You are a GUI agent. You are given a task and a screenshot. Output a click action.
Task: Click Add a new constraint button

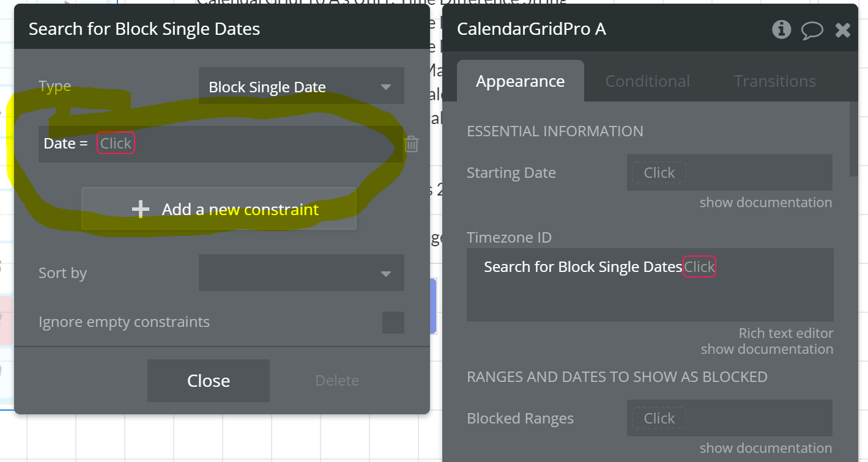219,210
